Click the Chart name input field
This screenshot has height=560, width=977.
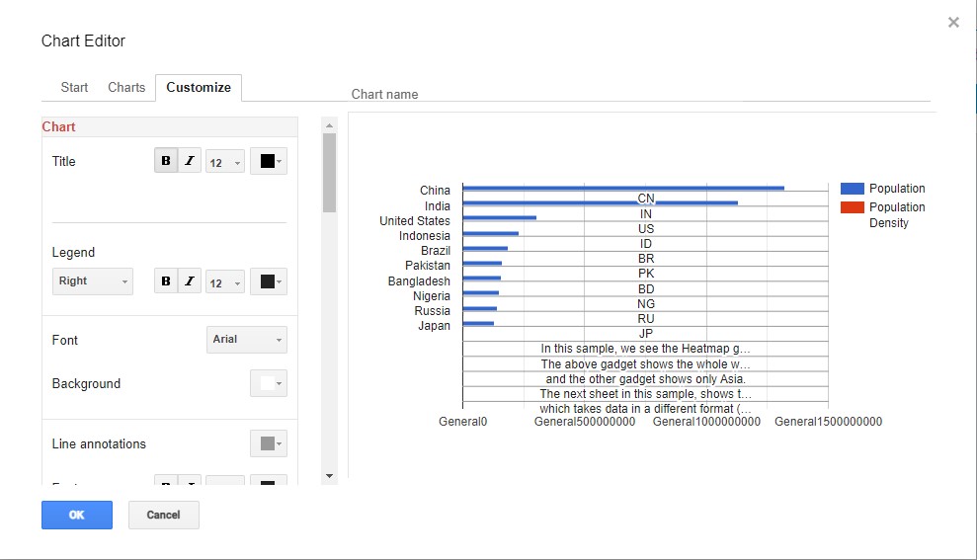(640, 94)
